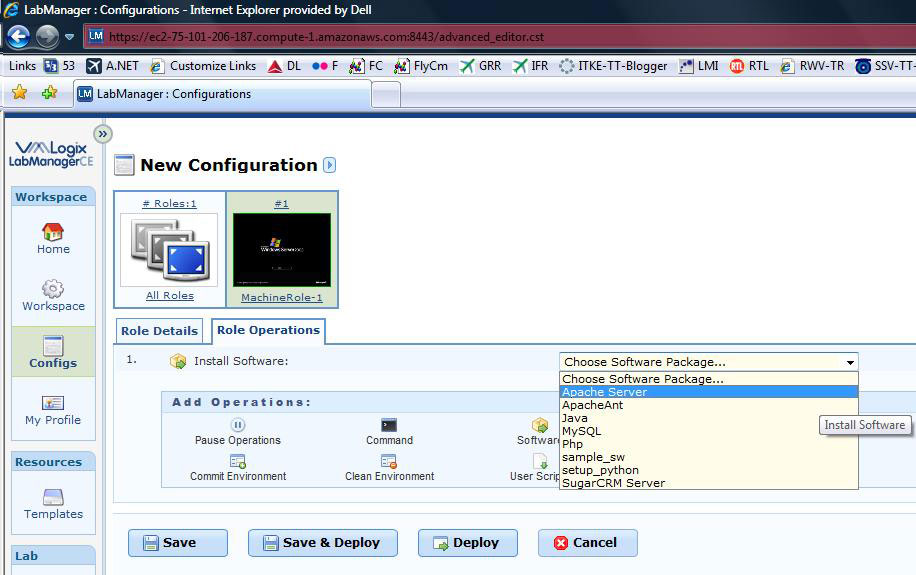
Task: Select Apache Server from the list
Action: tap(709, 392)
